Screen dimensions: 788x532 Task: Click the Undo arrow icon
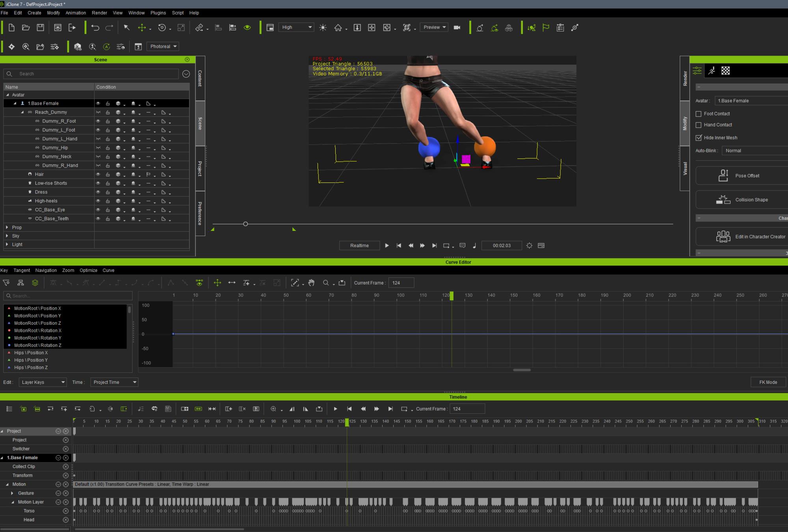point(95,28)
